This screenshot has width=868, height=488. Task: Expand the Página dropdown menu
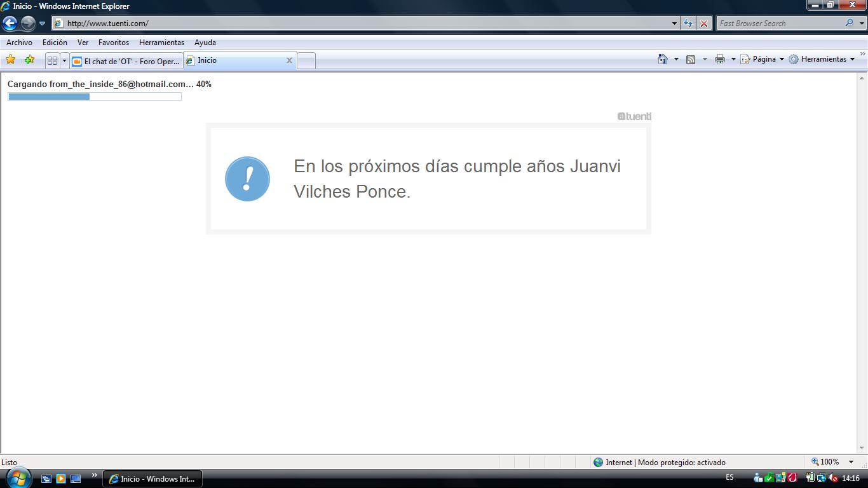coord(763,59)
